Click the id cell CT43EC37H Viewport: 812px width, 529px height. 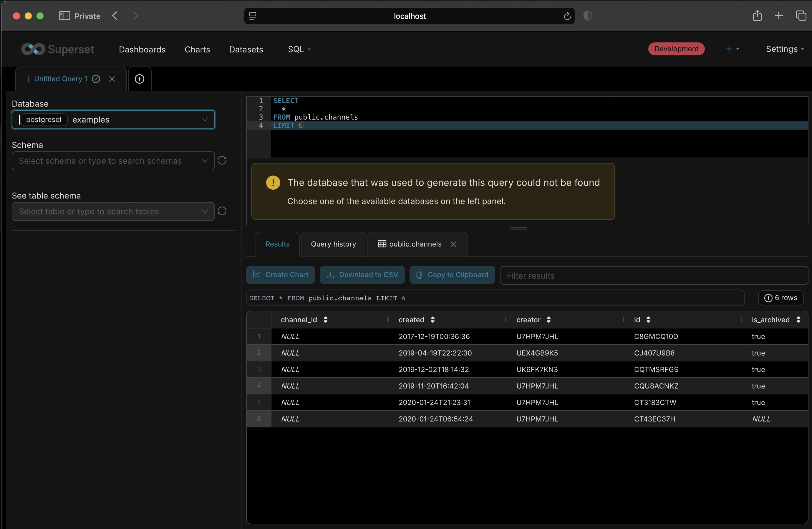point(654,419)
